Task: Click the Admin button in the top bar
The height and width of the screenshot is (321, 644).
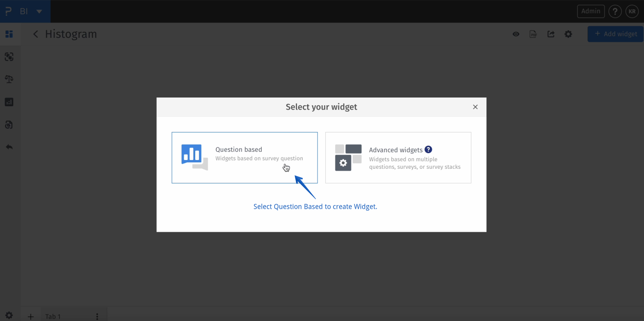Action: tap(591, 11)
